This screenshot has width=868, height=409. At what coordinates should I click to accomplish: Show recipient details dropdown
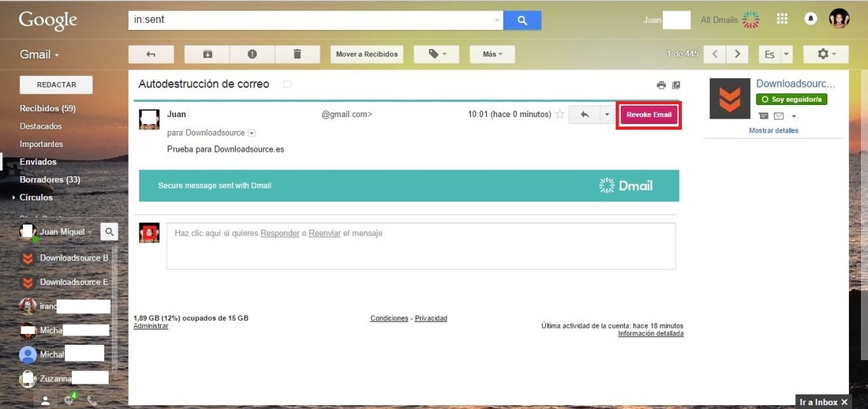(x=252, y=133)
